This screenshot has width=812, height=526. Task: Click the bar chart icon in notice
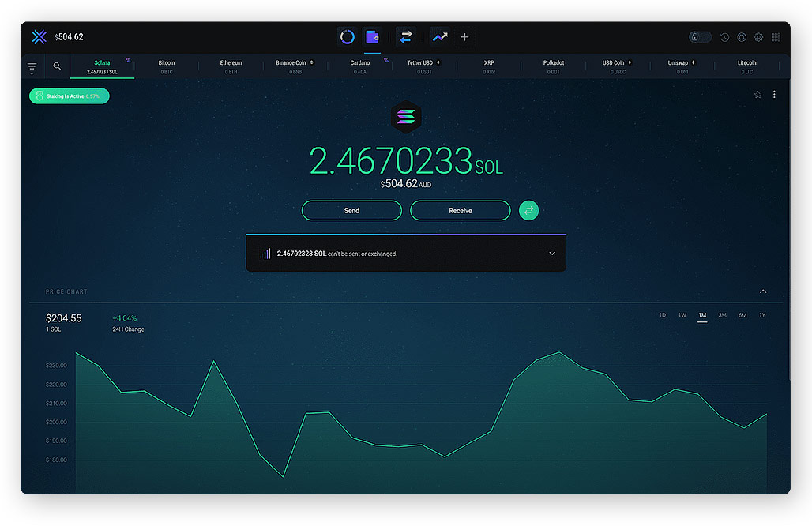[266, 254]
